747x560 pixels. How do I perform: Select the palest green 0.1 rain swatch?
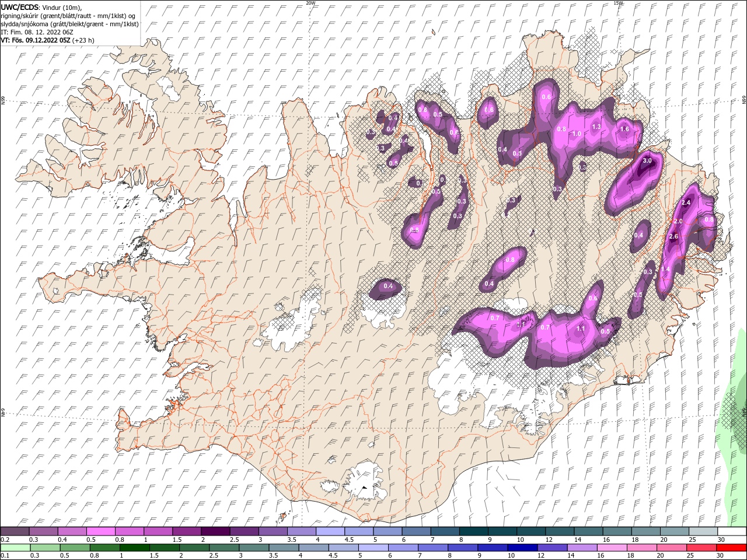16,548
